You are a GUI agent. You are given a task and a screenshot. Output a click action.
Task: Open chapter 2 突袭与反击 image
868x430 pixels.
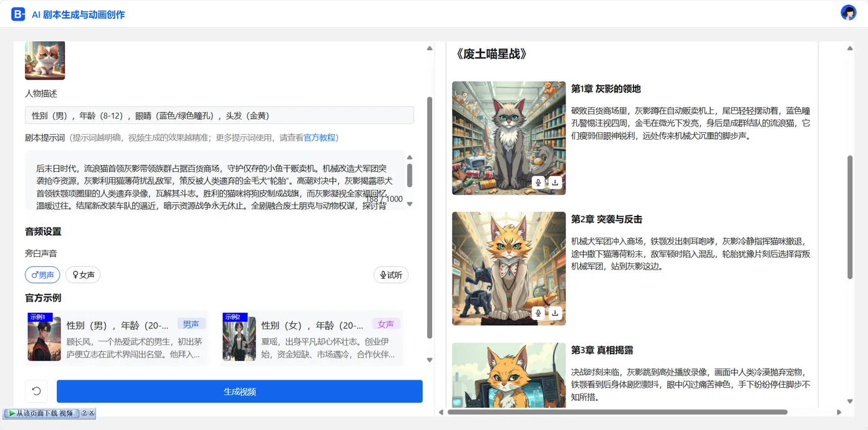pyautogui.click(x=508, y=269)
